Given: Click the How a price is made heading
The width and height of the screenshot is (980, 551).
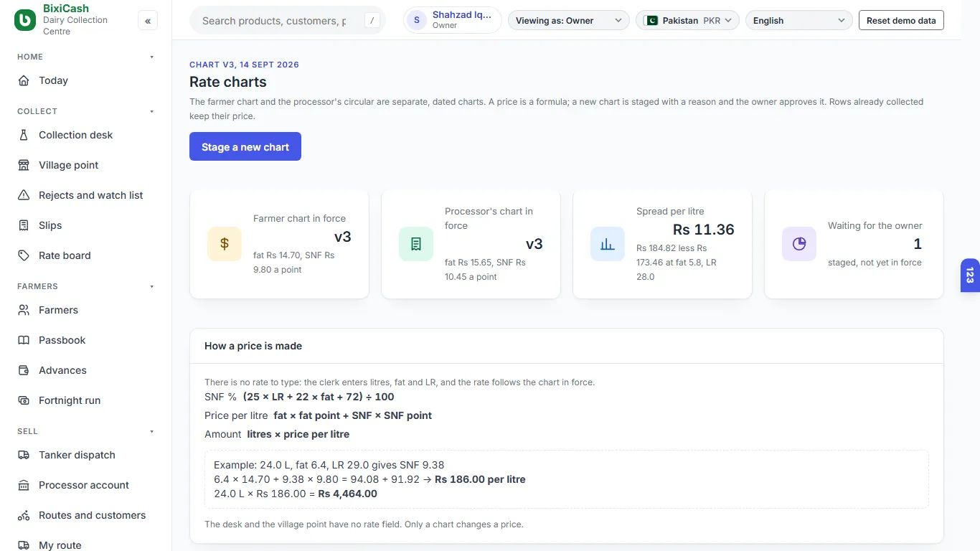Looking at the screenshot, I should [x=253, y=346].
